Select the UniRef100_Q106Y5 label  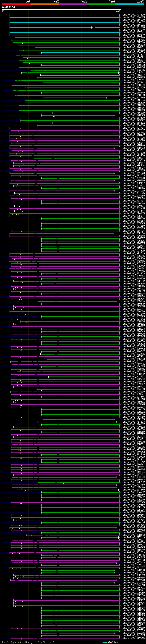133,638
